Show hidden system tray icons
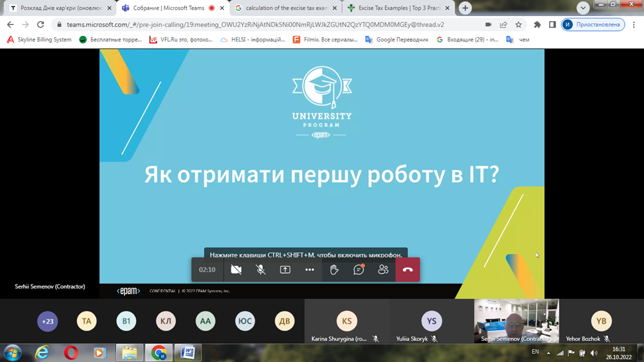Image resolution: width=644 pixels, height=362 pixels. tap(548, 353)
